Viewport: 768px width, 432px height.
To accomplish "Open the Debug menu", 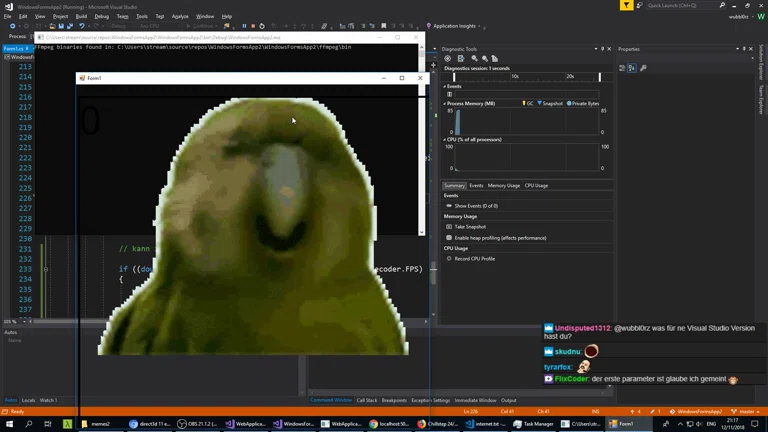I will click(x=102, y=16).
